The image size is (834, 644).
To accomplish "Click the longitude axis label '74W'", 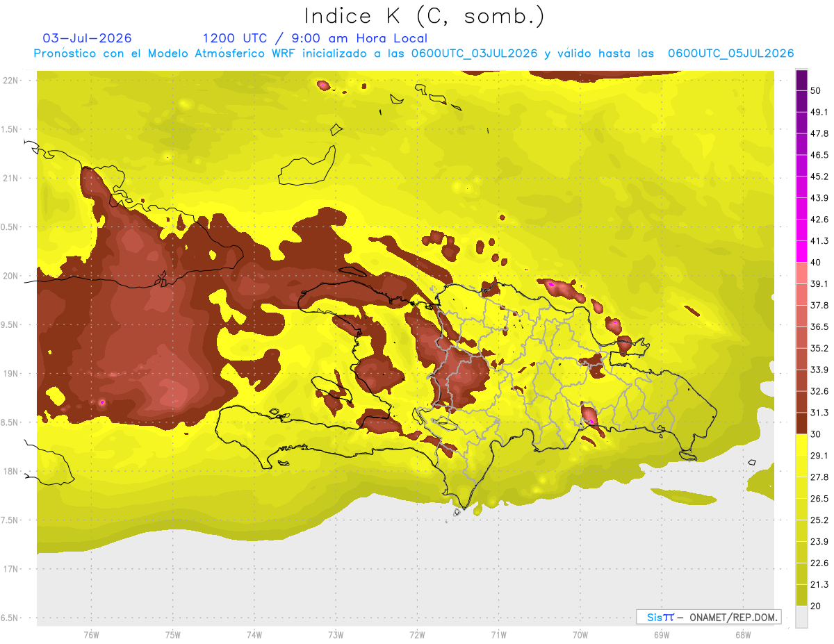I will (x=254, y=635).
